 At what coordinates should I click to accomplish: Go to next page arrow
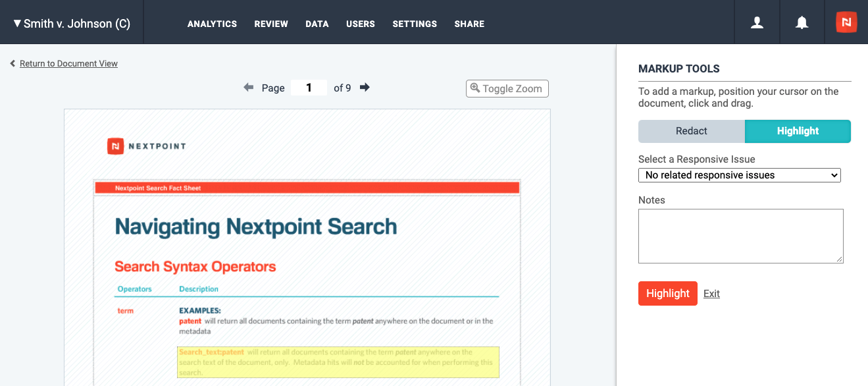365,88
